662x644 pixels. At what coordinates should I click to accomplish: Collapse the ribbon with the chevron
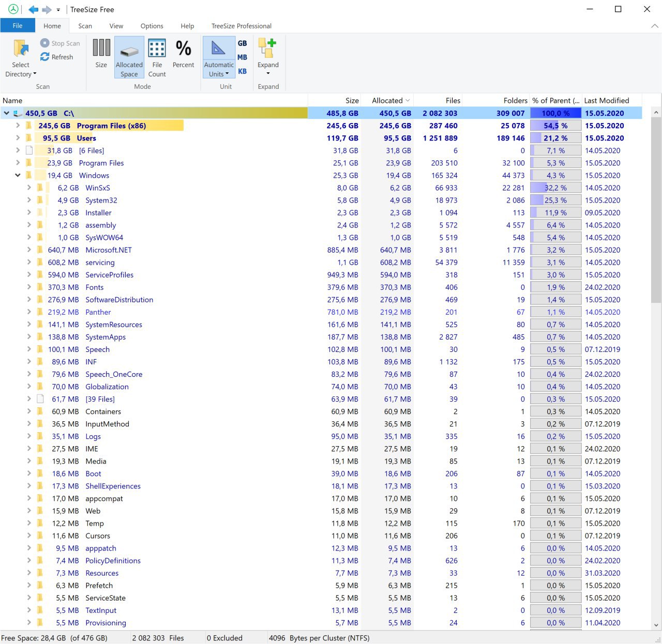654,26
